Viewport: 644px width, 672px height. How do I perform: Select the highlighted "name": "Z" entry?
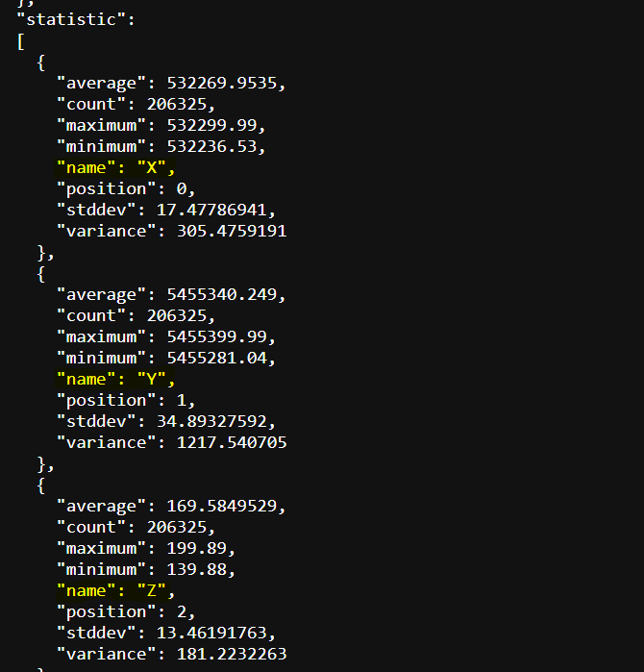coord(115,591)
